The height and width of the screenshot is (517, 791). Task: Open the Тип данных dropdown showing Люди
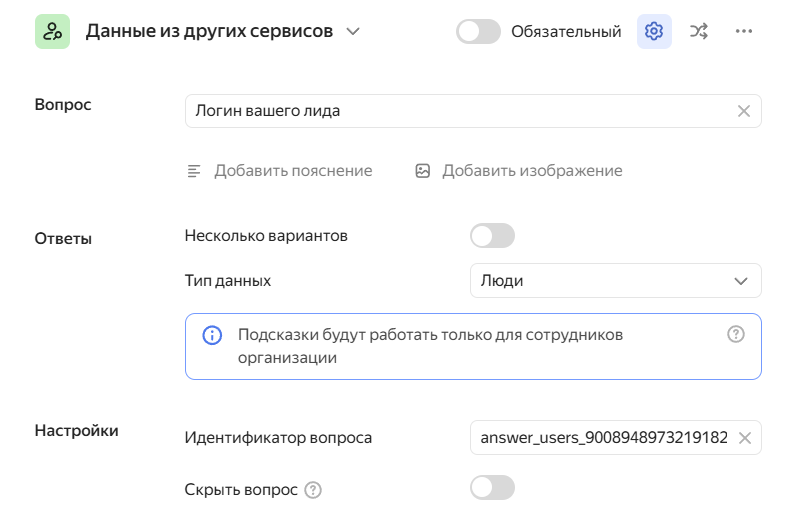click(615, 281)
